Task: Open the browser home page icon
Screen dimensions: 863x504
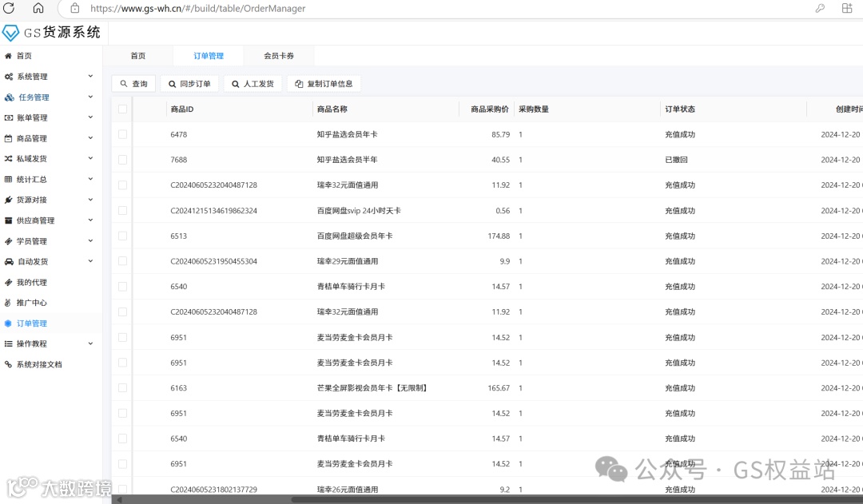Action: 38,8
